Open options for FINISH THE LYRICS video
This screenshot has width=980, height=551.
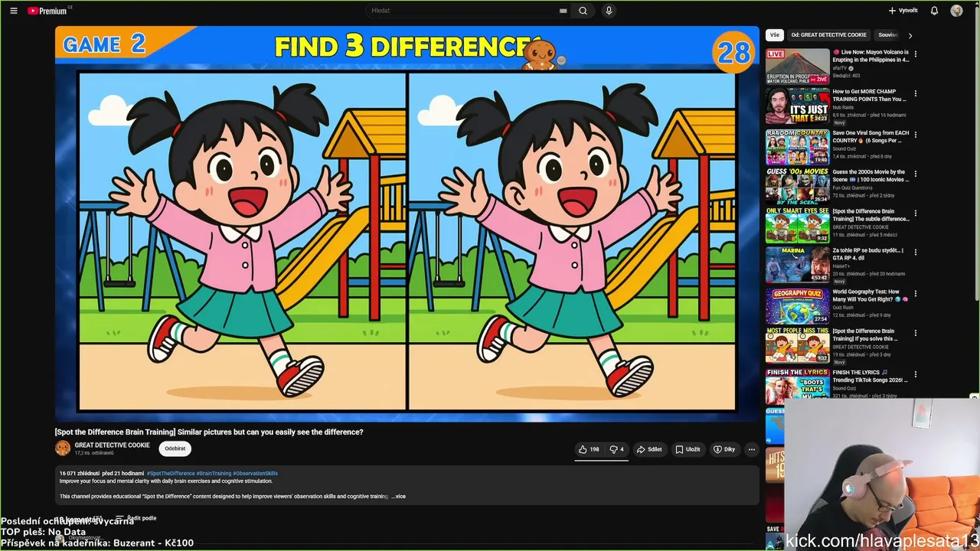coord(916,374)
